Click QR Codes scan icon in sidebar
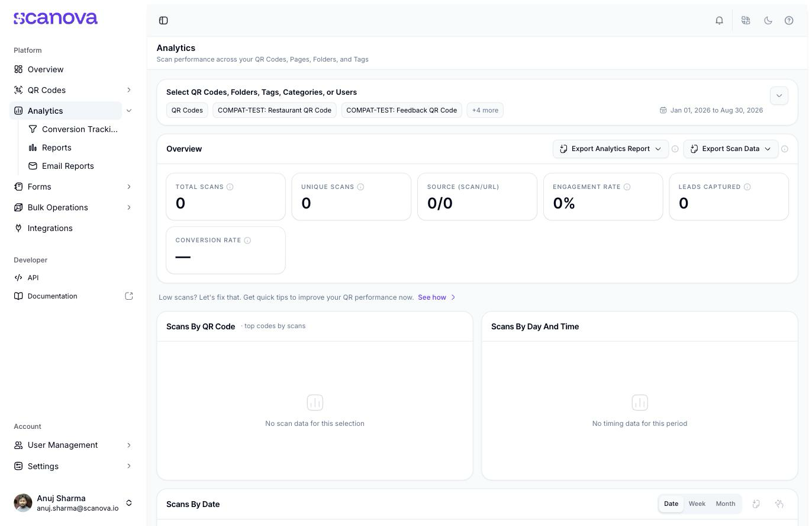The image size is (812, 526). (x=18, y=90)
